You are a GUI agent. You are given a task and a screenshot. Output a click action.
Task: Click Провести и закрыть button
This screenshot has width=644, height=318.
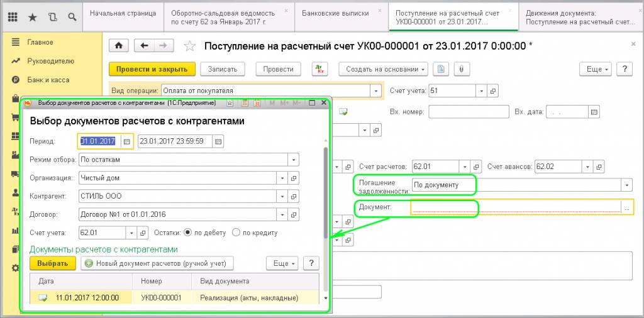click(152, 69)
